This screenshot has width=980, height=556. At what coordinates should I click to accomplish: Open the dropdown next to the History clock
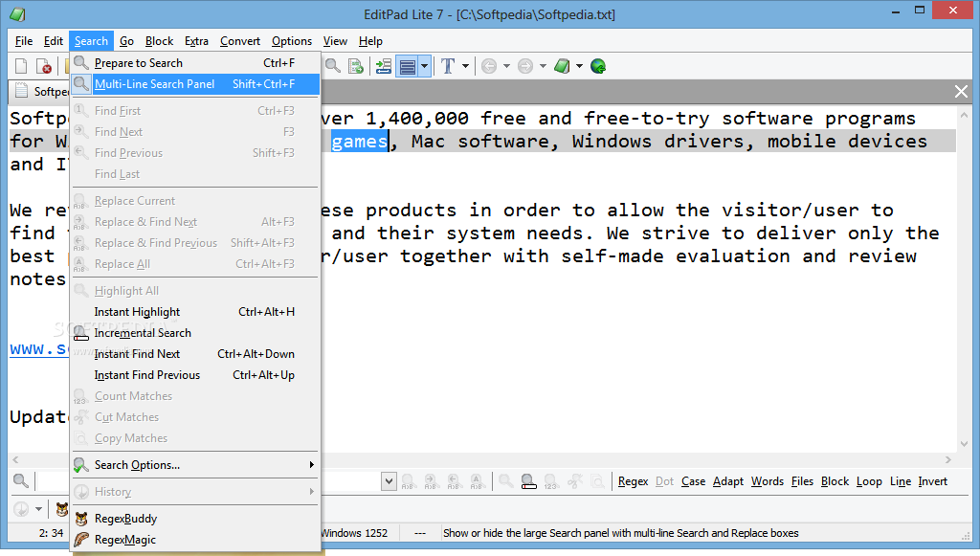38,509
